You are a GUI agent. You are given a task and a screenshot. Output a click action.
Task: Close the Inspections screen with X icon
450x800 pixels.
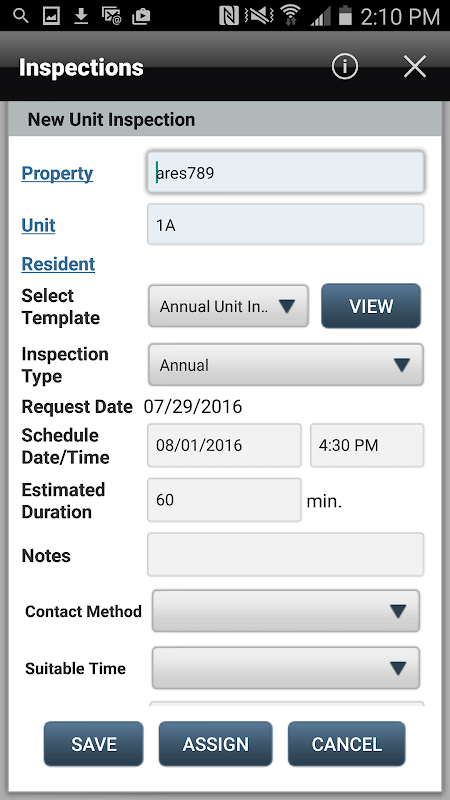click(415, 67)
